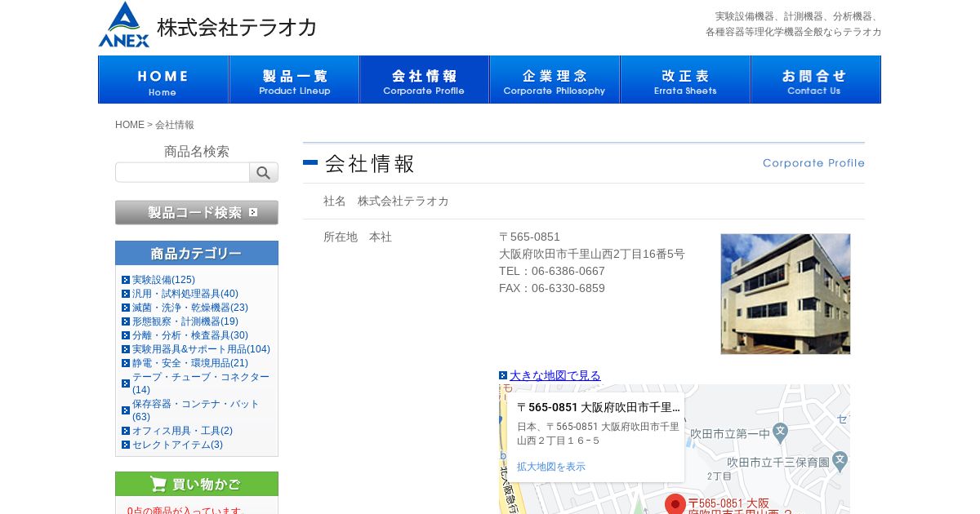The width and height of the screenshot is (980, 514).
Task: Click the HOME breadcrumb link
Action: pyautogui.click(x=130, y=125)
